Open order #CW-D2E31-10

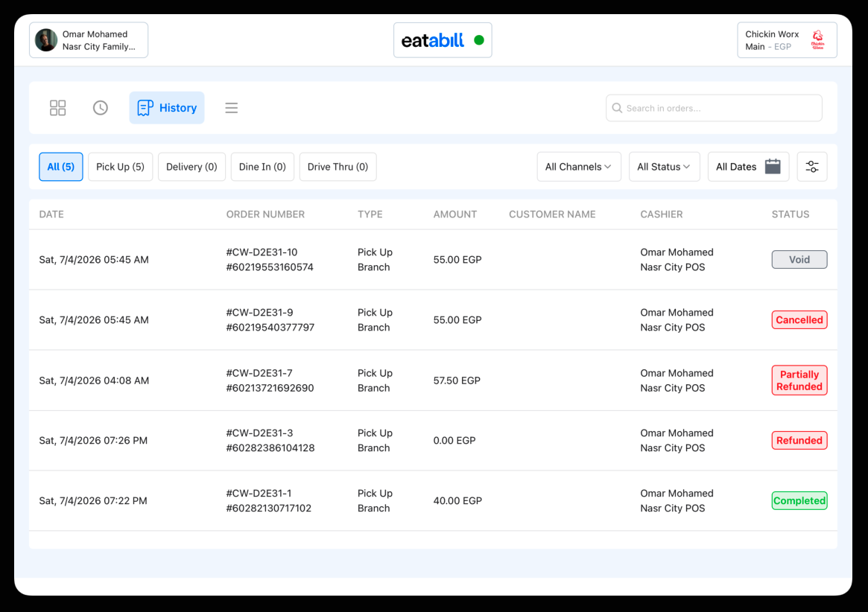pos(433,260)
